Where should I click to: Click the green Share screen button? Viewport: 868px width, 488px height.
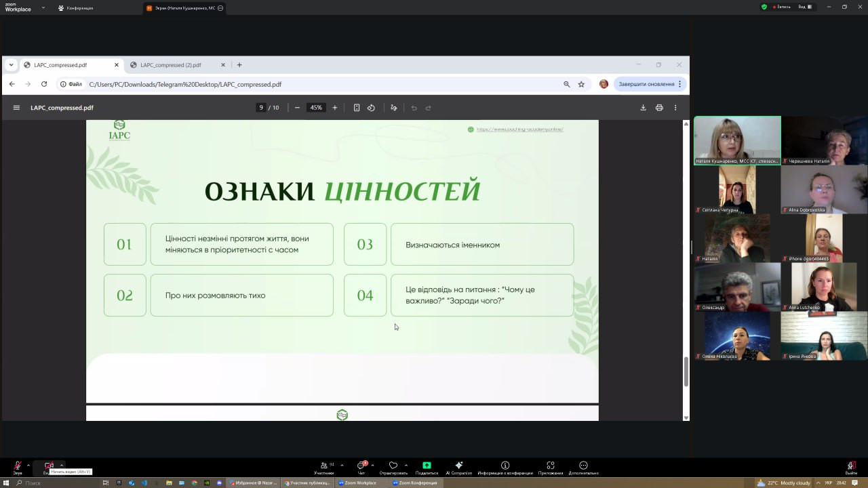[x=427, y=466]
